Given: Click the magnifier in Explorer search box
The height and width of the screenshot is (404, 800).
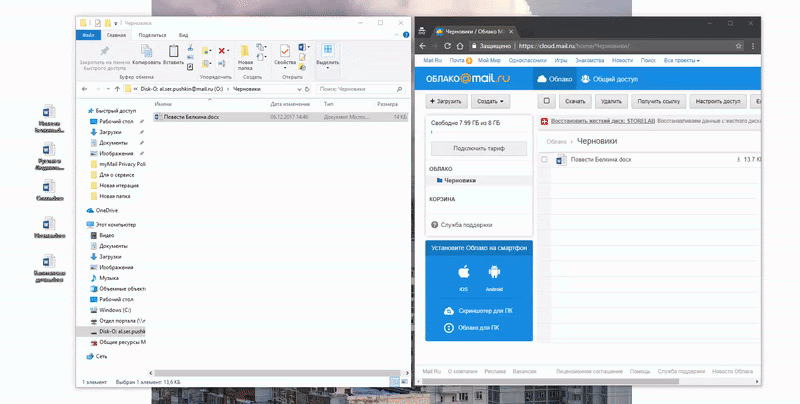Looking at the screenshot, I should 399,89.
